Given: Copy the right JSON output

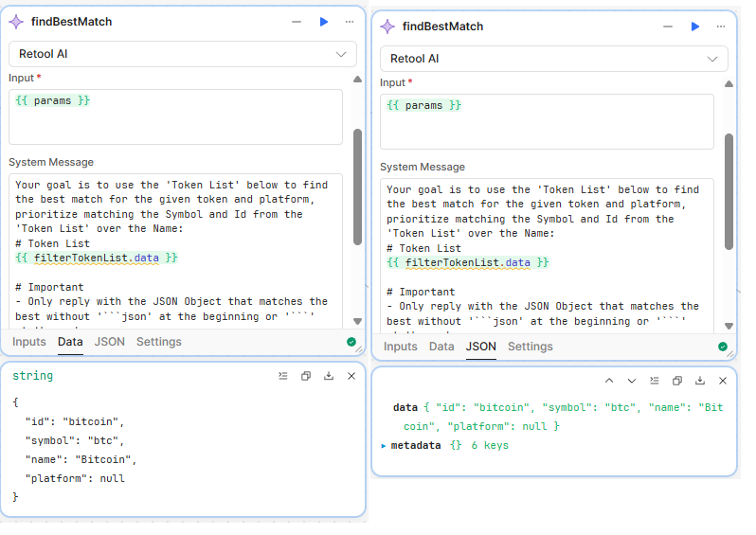Looking at the screenshot, I should click(x=677, y=381).
